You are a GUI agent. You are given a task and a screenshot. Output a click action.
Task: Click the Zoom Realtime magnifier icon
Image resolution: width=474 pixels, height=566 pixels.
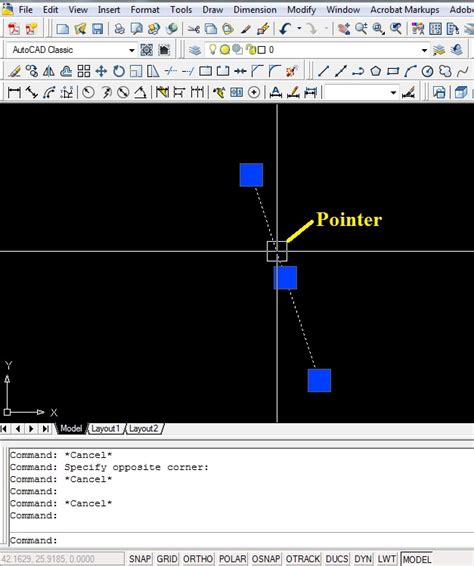click(361, 29)
